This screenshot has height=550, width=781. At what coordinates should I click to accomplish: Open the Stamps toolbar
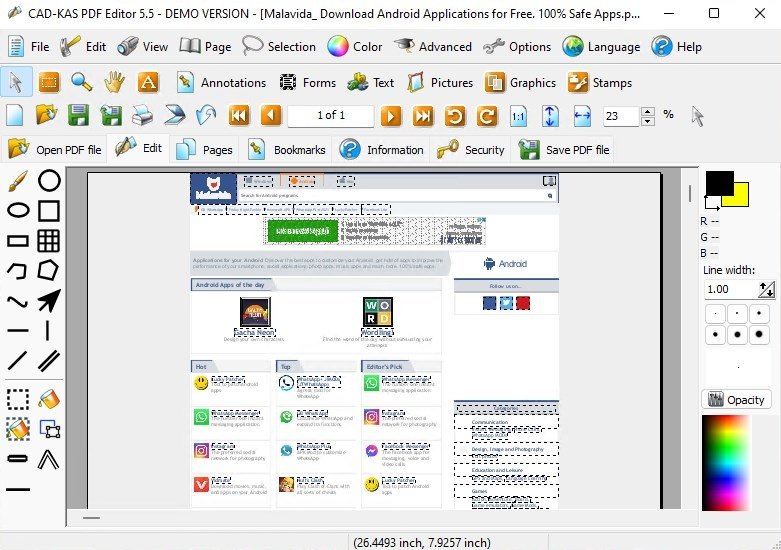tap(600, 82)
